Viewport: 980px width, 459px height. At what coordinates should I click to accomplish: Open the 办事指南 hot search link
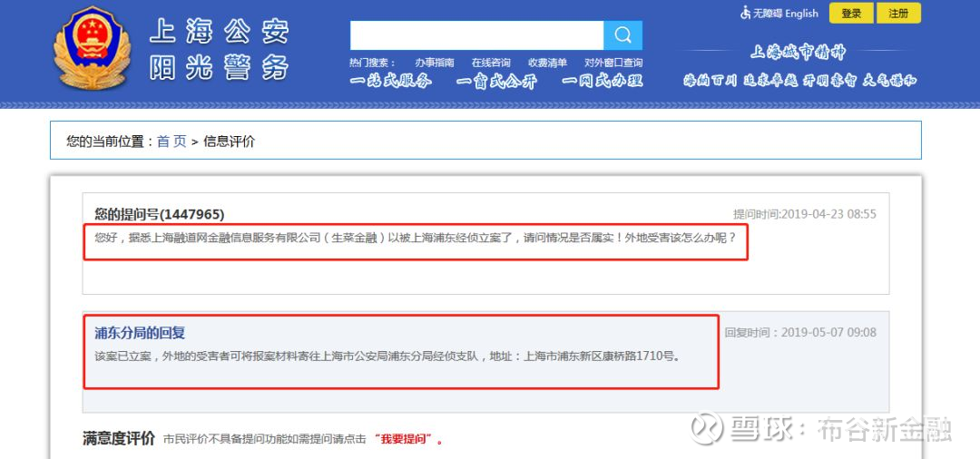tap(435, 63)
